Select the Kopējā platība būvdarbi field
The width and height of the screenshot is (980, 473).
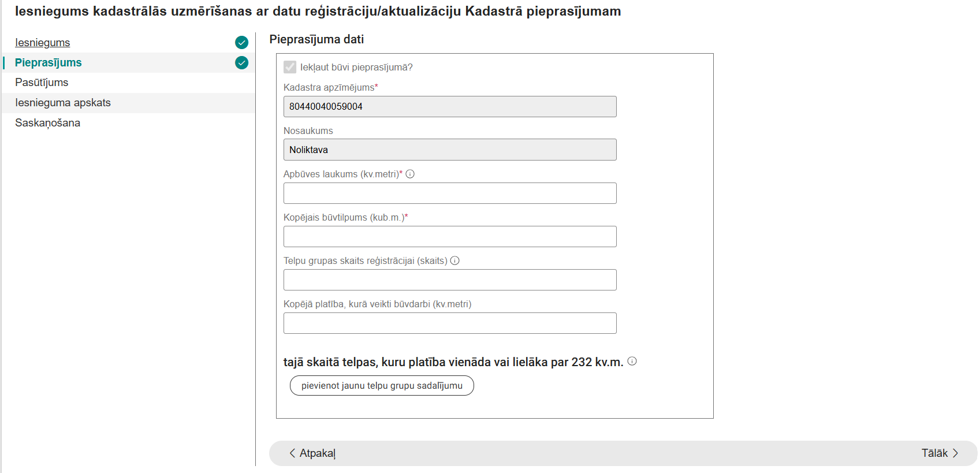(449, 323)
